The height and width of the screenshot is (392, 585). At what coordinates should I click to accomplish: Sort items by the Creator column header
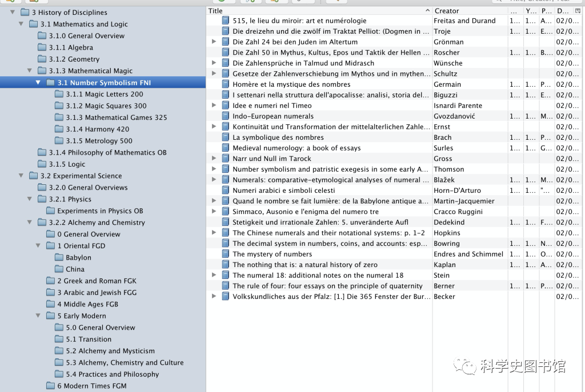click(x=470, y=11)
